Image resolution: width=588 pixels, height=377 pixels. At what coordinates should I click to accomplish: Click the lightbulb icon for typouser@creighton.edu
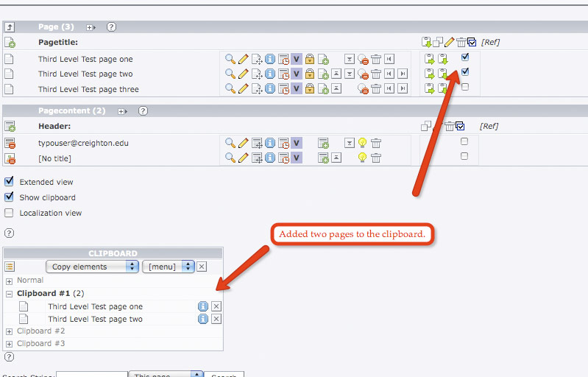(x=362, y=143)
